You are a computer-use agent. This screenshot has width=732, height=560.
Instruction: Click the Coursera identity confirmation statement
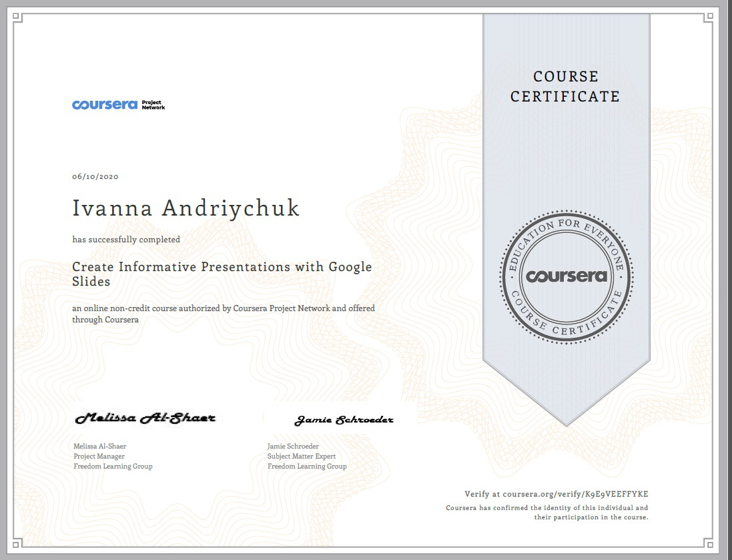point(547,513)
